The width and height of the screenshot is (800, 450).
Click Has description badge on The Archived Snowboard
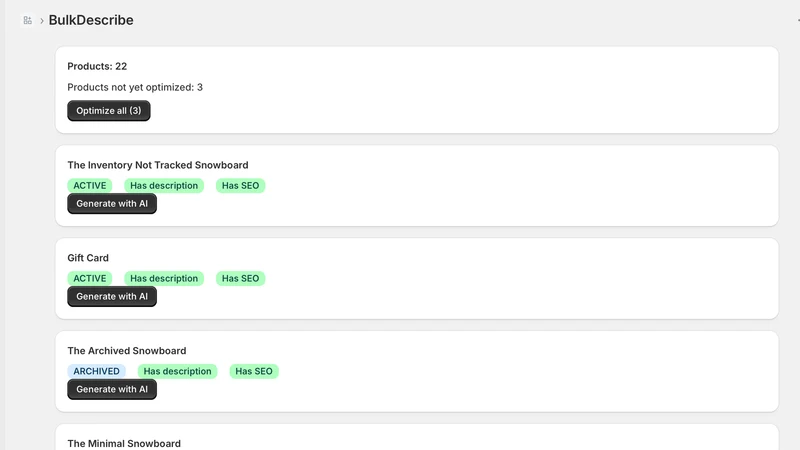click(x=178, y=371)
